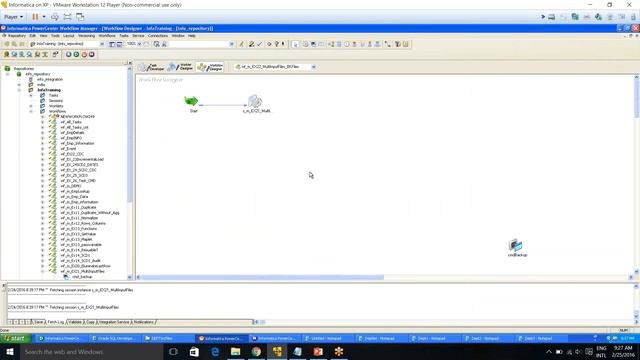Collapse the Workflows folder node
Viewport: 640px width, 360px height.
click(x=31, y=111)
